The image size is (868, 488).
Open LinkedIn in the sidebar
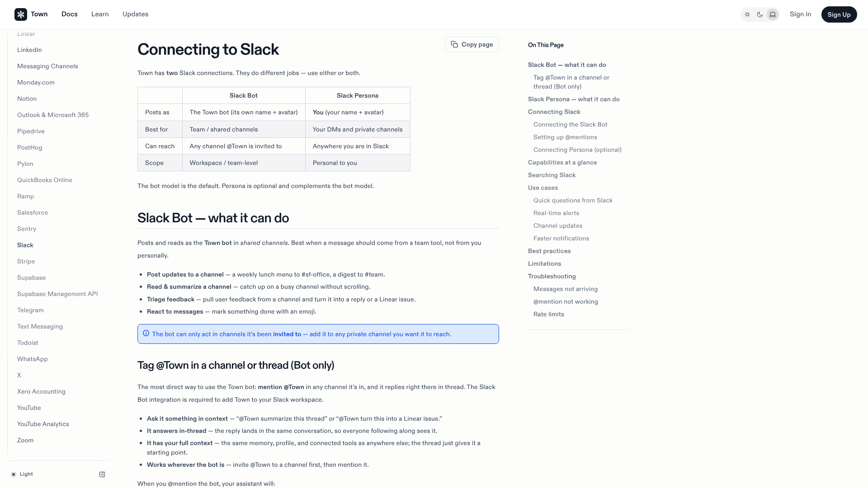[x=29, y=50]
